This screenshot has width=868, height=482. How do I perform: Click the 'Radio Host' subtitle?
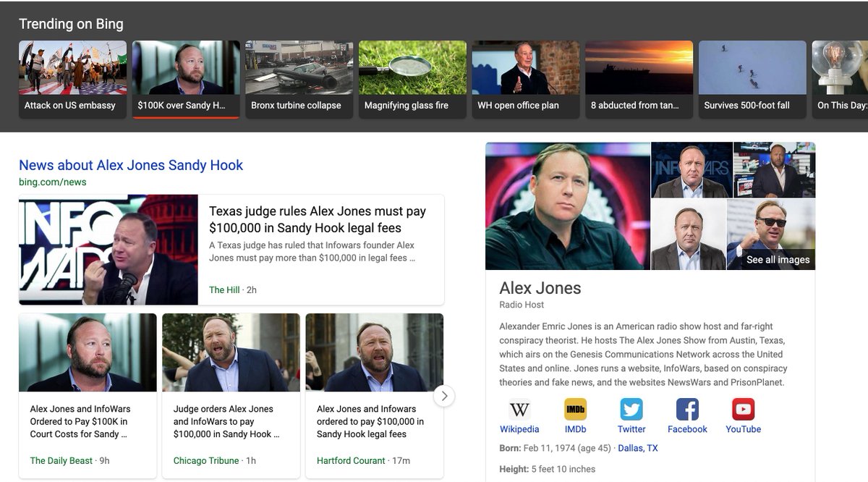(520, 305)
